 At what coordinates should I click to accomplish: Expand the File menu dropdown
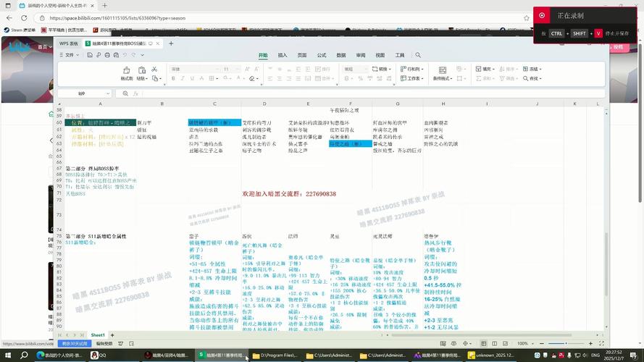[69, 55]
